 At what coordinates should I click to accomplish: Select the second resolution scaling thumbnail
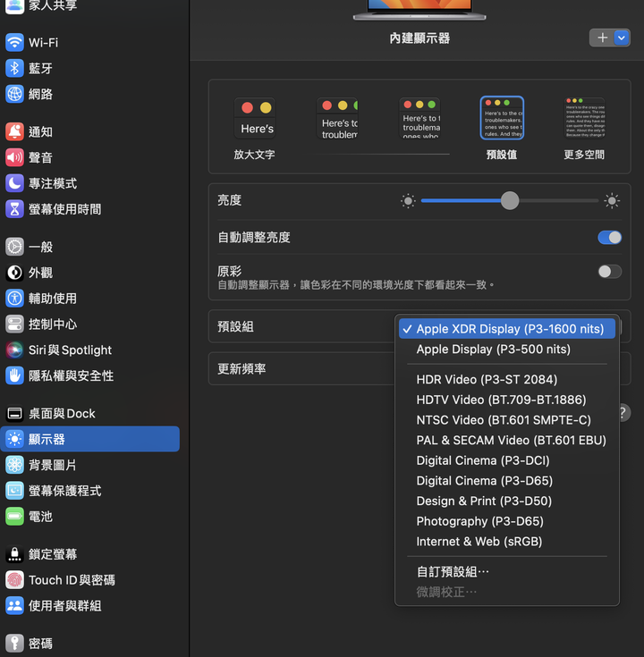337,118
